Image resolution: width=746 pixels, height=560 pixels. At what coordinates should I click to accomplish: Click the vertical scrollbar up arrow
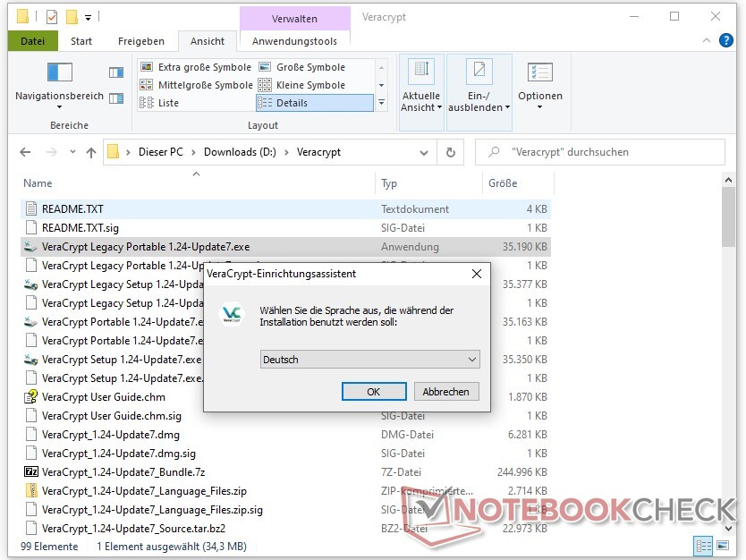728,180
